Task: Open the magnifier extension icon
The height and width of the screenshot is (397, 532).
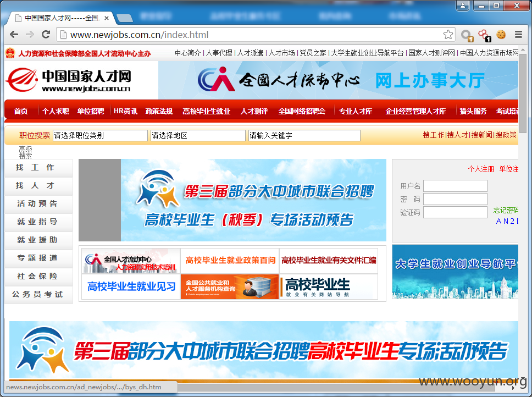Action: pos(467,35)
